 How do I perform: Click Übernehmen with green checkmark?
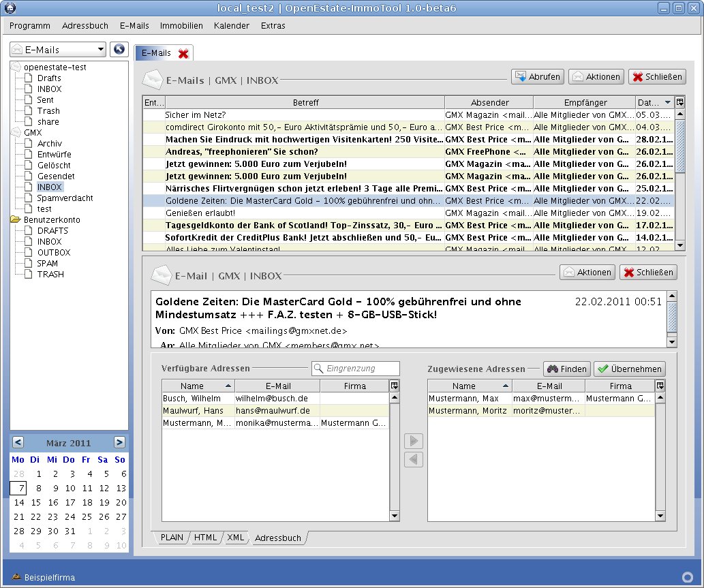point(629,369)
